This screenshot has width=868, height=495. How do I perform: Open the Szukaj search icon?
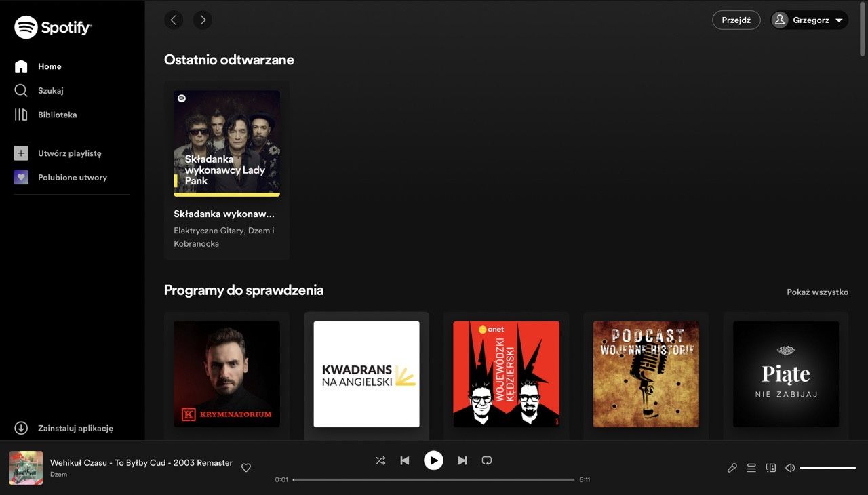21,90
